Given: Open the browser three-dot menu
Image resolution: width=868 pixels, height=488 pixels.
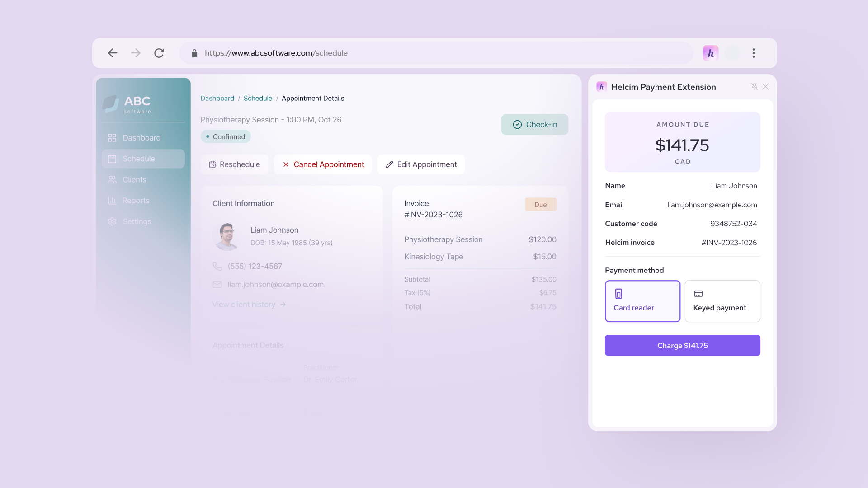Looking at the screenshot, I should [754, 53].
